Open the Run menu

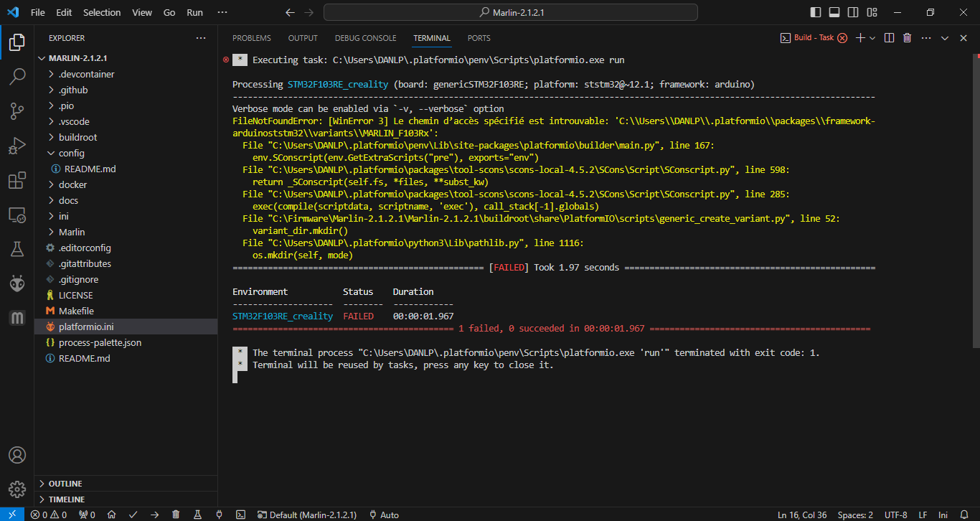(194, 12)
